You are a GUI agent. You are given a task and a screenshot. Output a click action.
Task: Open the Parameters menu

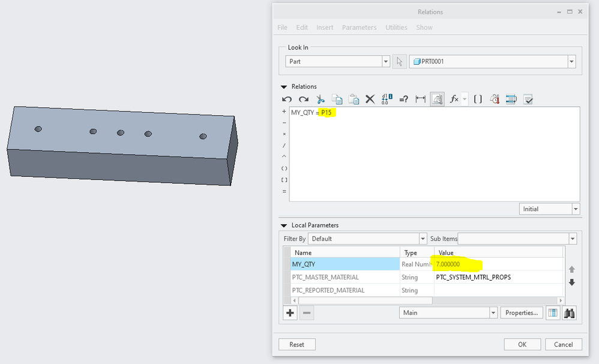[x=359, y=28]
